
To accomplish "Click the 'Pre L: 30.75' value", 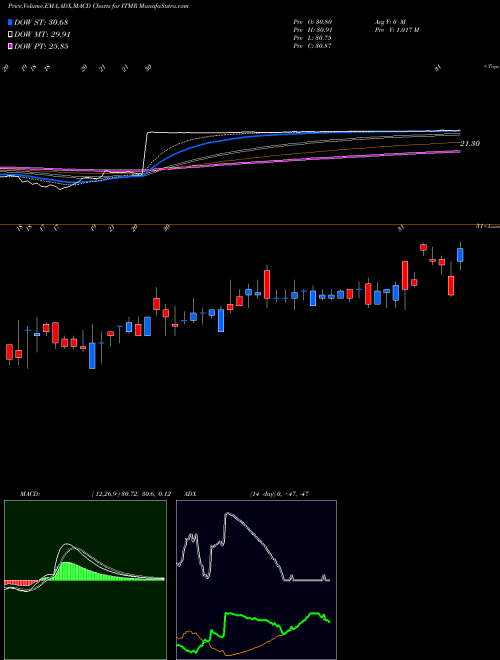I will 313,38.
